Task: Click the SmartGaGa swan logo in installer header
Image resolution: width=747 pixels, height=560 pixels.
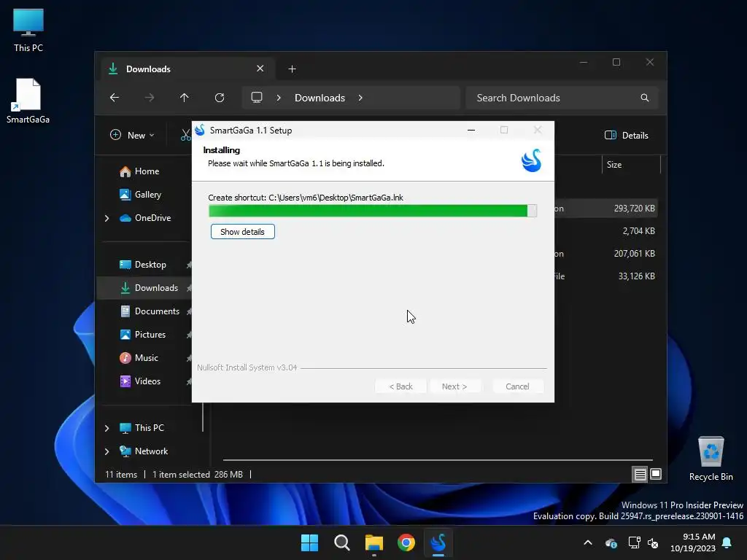Action: click(x=531, y=160)
